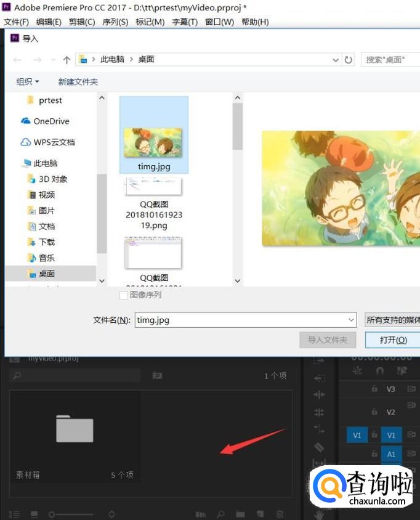Viewport: 420px width, 520px height.
Task: Click file list scroll up arrow
Action: pyautogui.click(x=237, y=98)
